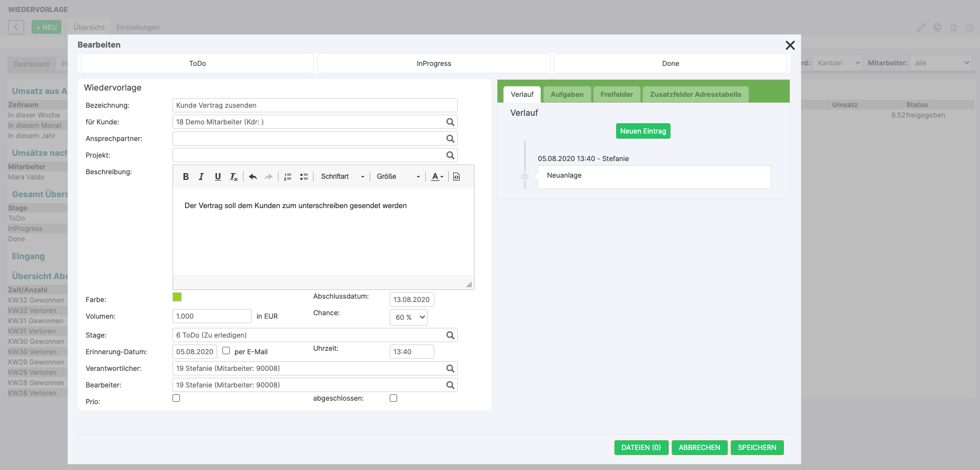Click the Bezeichnung text field
The image size is (980, 470).
click(x=315, y=105)
